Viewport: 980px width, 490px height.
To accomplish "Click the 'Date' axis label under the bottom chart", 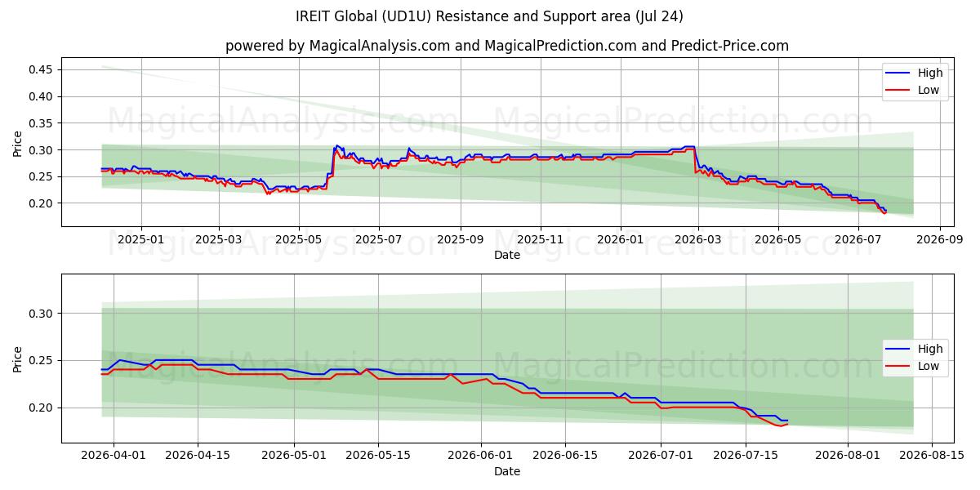I will click(506, 471).
